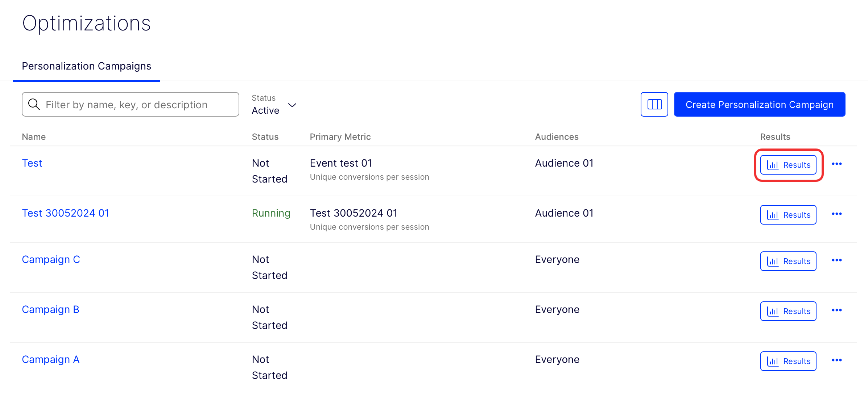
Task: Open the Test campaign link
Action: point(32,163)
